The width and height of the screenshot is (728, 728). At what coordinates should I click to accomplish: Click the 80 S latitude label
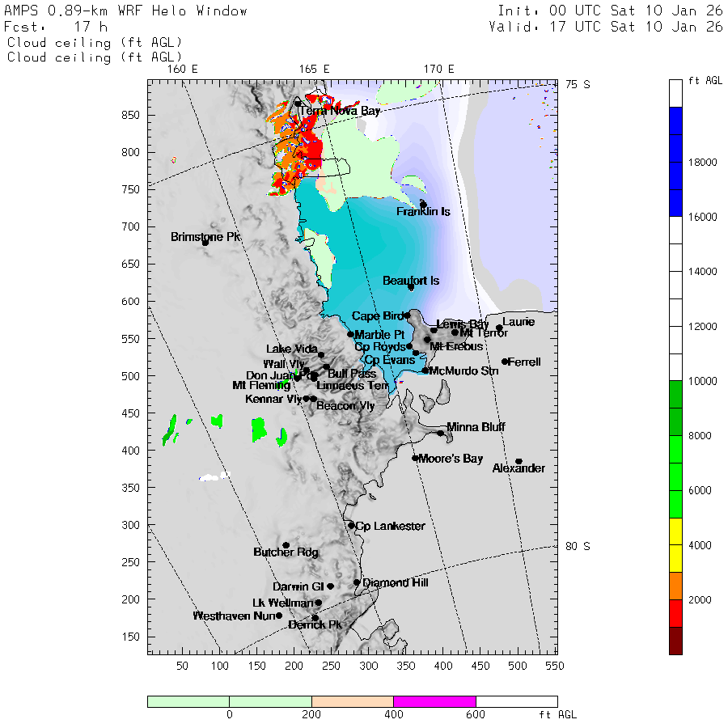(x=578, y=547)
